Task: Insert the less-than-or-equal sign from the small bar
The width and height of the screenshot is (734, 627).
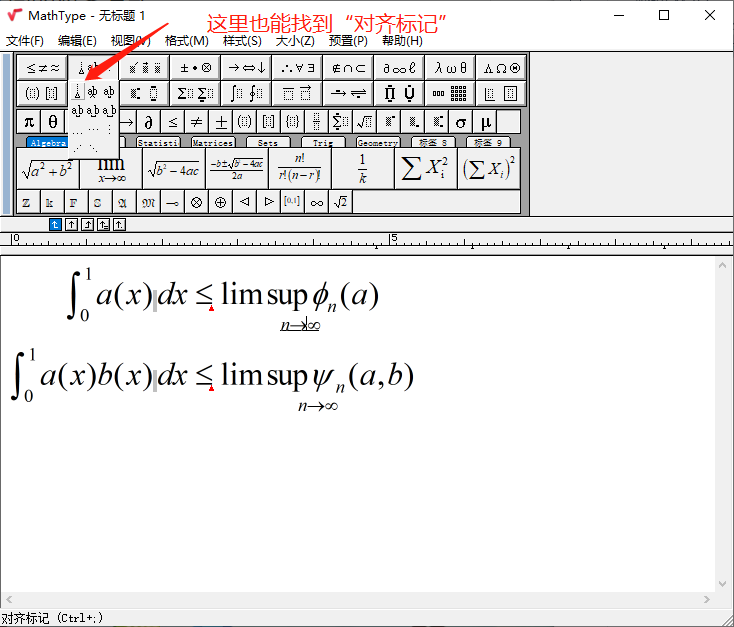Action: click(172, 122)
